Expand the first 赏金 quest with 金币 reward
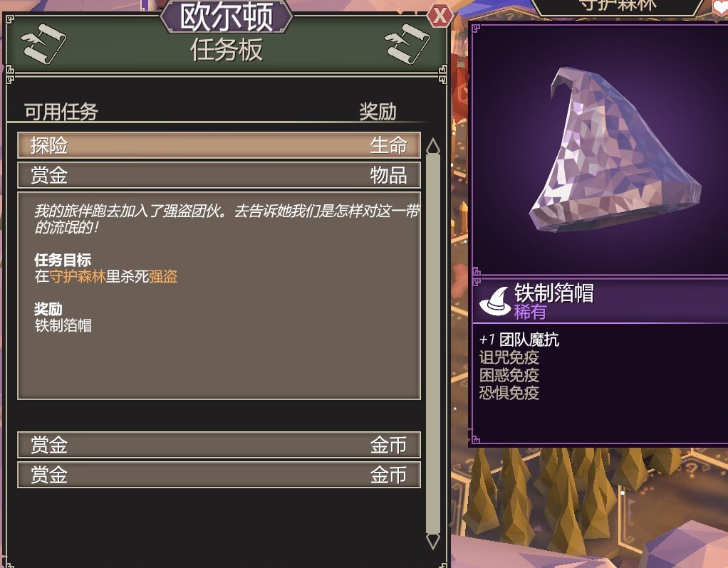The height and width of the screenshot is (568, 728). coord(219,445)
